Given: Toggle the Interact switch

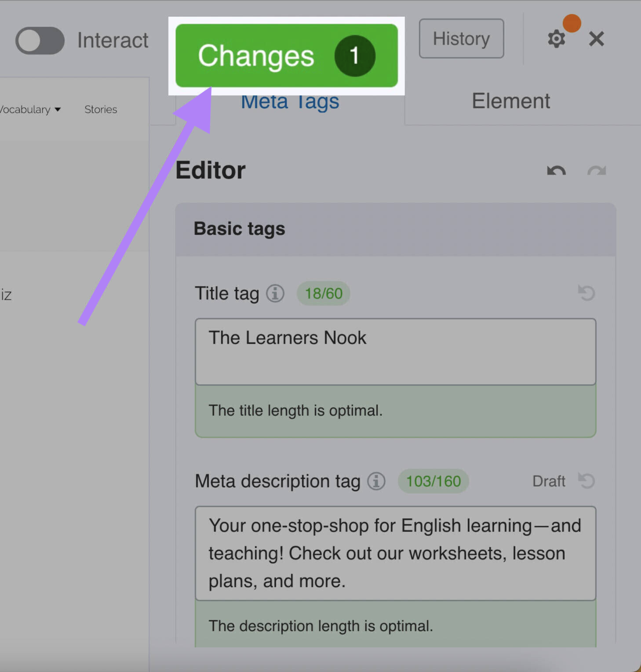Looking at the screenshot, I should pos(40,40).
